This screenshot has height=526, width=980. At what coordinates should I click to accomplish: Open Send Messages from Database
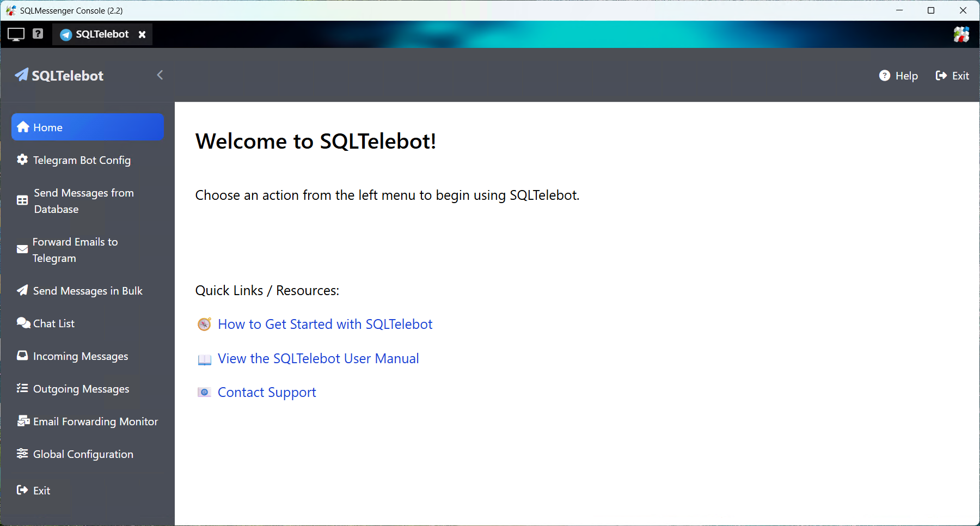pos(83,201)
